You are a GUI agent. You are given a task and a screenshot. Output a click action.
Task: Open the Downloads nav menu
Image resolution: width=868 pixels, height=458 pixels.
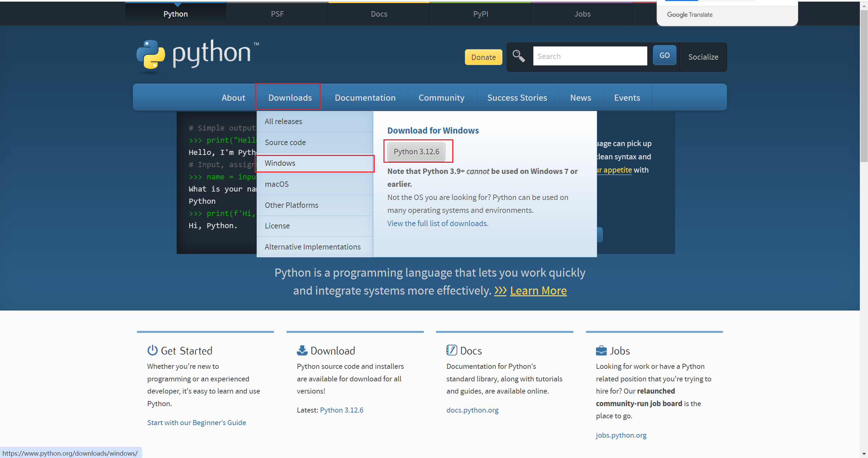pyautogui.click(x=290, y=98)
